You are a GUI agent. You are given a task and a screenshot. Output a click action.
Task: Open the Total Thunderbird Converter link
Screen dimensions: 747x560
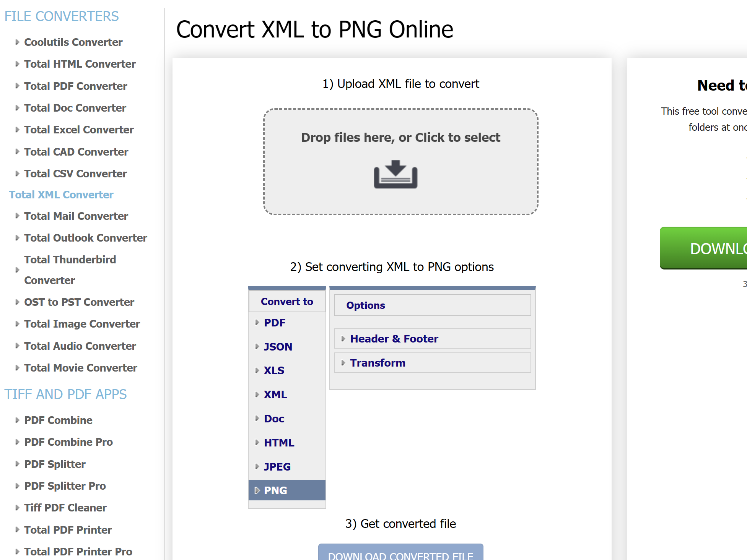tap(70, 270)
